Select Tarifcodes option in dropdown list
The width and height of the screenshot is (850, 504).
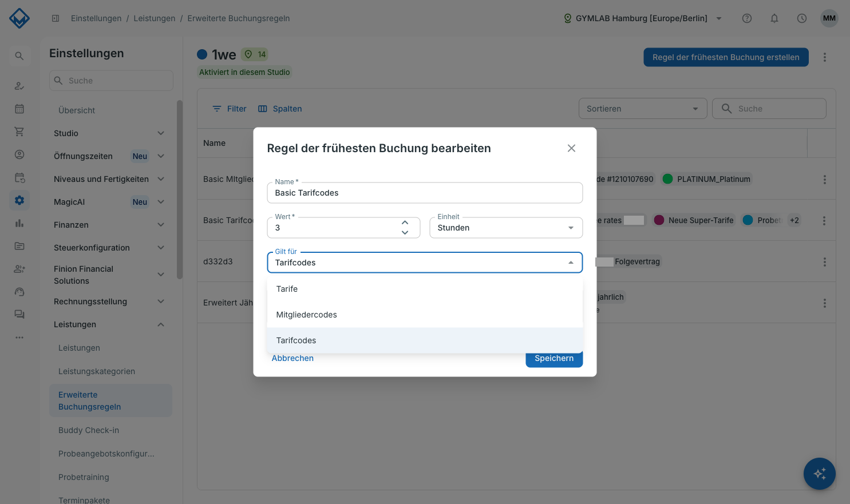pos(425,340)
